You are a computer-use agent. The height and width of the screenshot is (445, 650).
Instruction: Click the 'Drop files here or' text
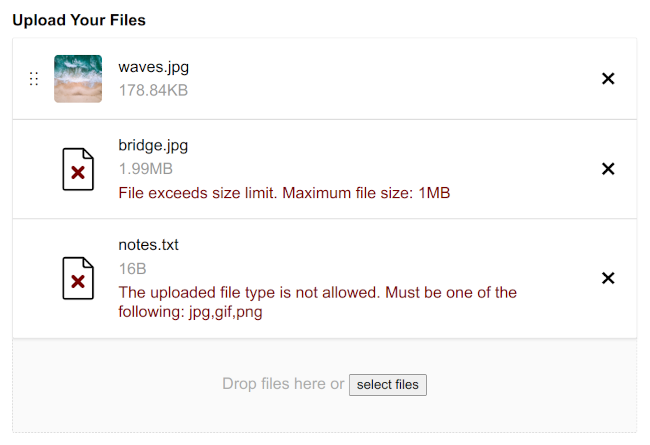[x=283, y=384]
